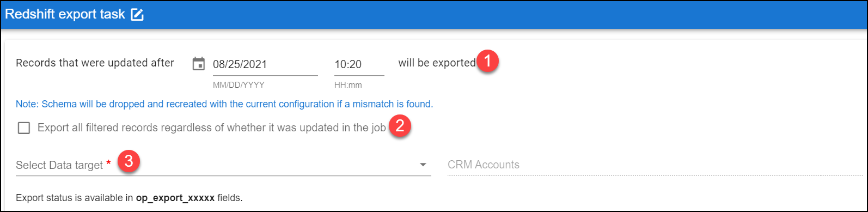The image size is (868, 212).
Task: Click the blue schema mismatch note text
Action: point(224,104)
